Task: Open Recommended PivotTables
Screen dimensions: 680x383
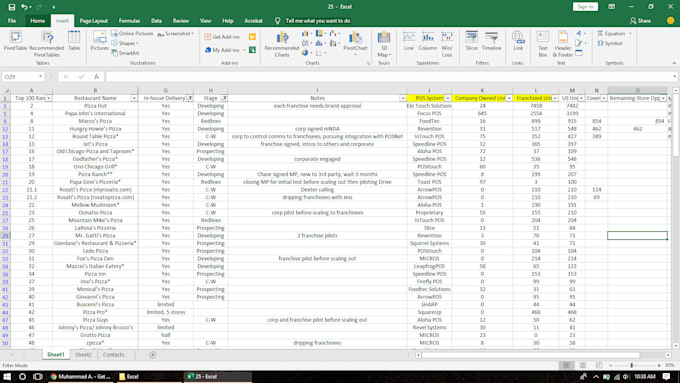Action: (x=46, y=43)
